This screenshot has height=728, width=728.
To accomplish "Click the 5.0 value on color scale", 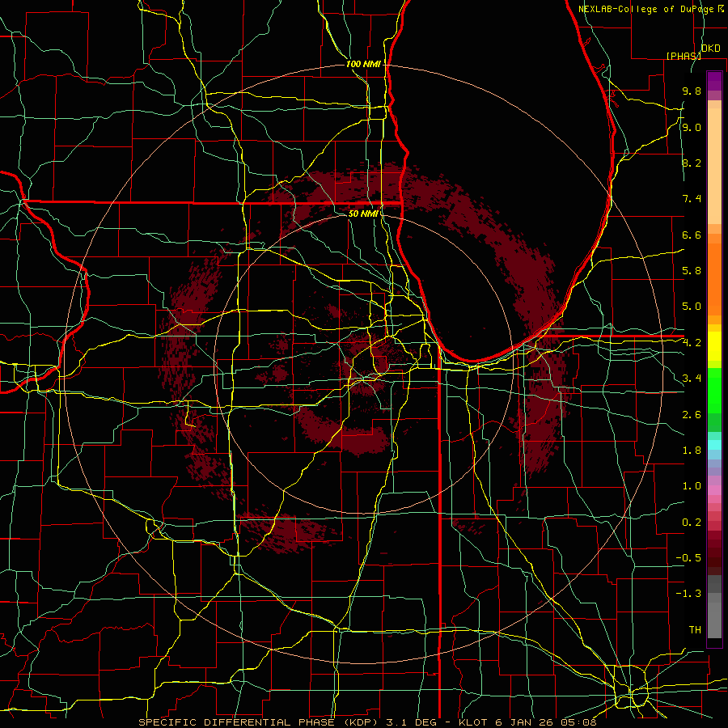I will [692, 307].
